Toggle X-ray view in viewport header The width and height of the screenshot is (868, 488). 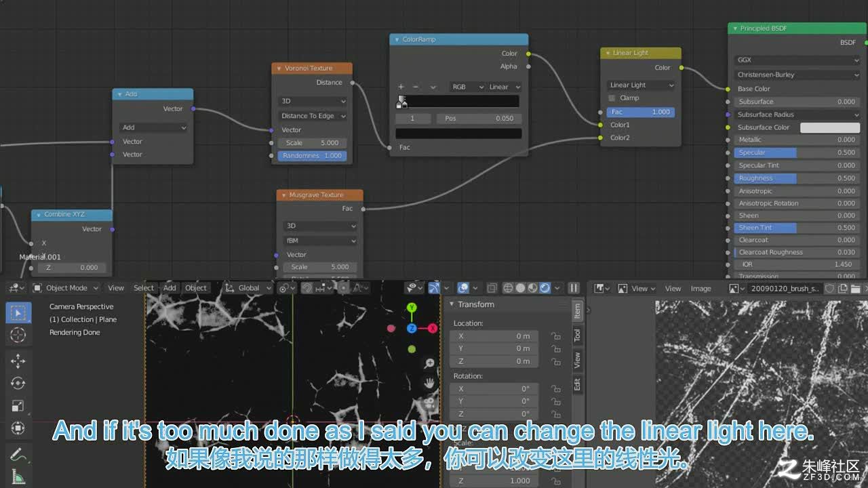[492, 288]
